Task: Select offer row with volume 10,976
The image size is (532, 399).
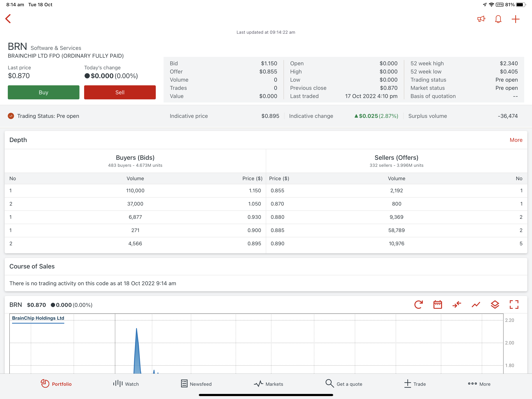Action: (x=397, y=244)
